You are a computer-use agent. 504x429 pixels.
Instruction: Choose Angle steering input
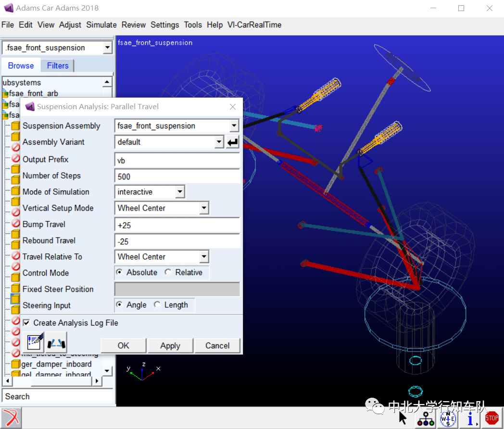tap(119, 304)
